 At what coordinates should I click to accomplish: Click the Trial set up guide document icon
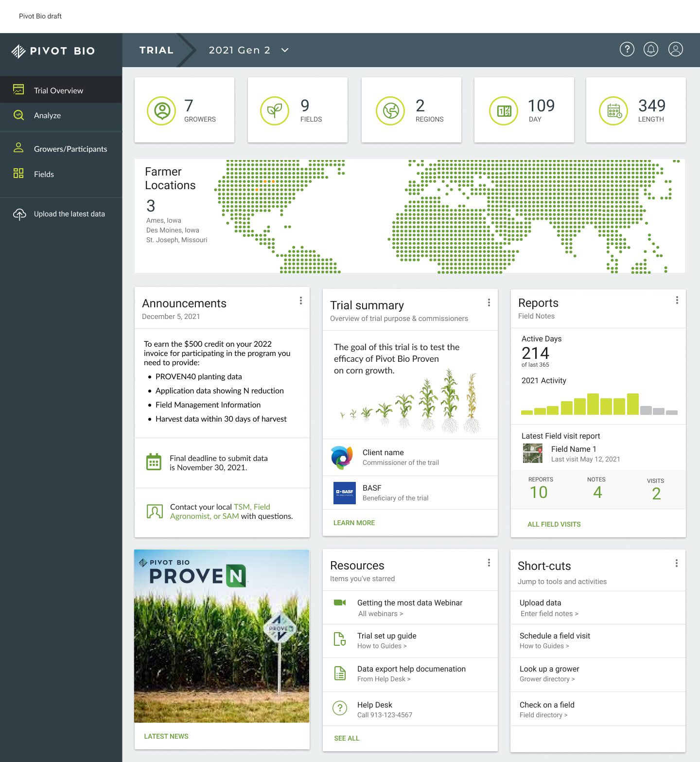(x=340, y=639)
